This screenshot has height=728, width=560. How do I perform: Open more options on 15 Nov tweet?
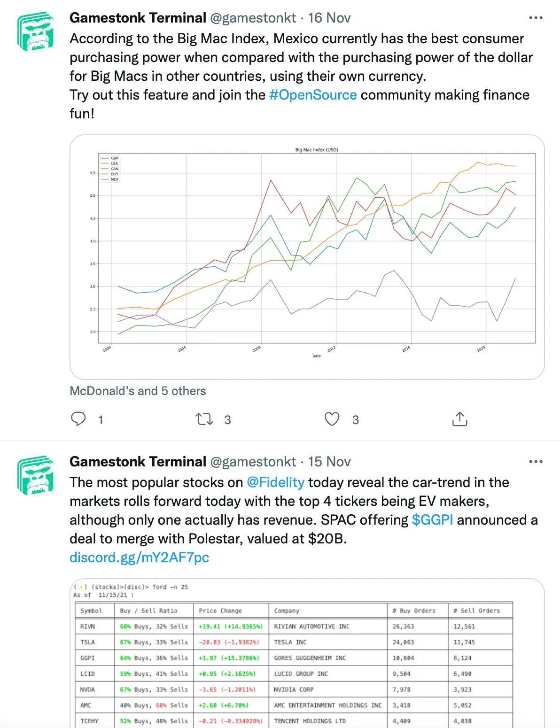click(x=536, y=462)
